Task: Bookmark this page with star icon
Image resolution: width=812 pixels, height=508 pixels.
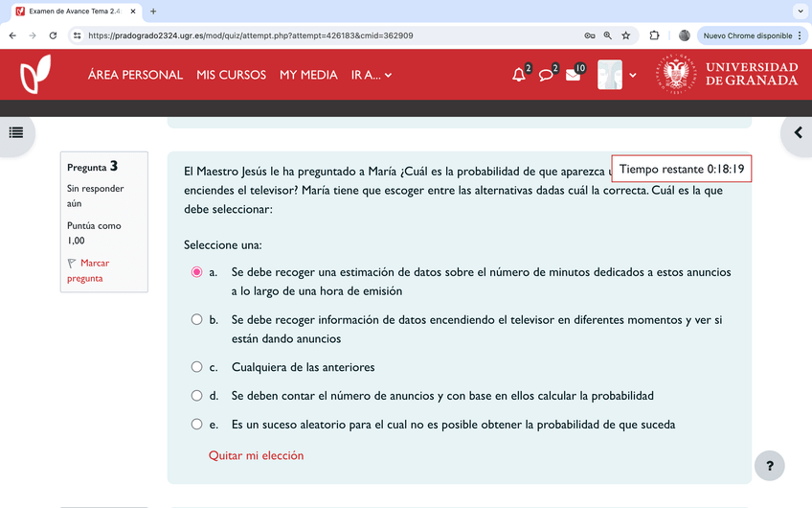Action: [x=626, y=35]
